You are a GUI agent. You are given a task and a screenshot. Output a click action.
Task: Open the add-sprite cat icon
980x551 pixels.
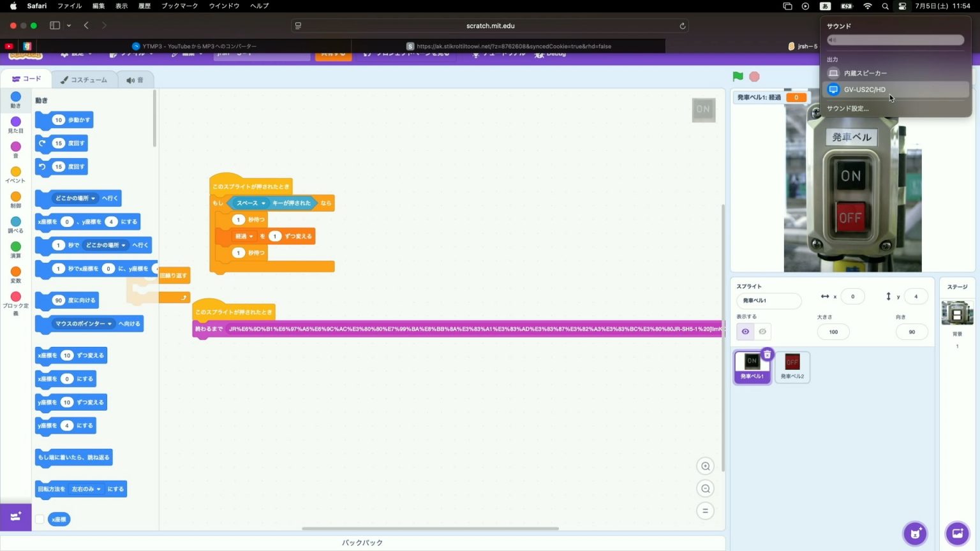pyautogui.click(x=915, y=533)
